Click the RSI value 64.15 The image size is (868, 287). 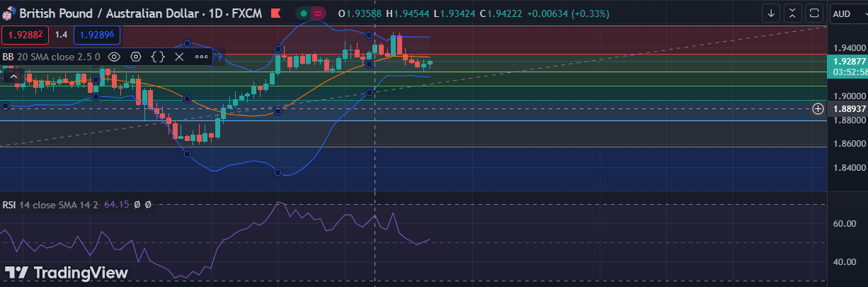click(116, 204)
